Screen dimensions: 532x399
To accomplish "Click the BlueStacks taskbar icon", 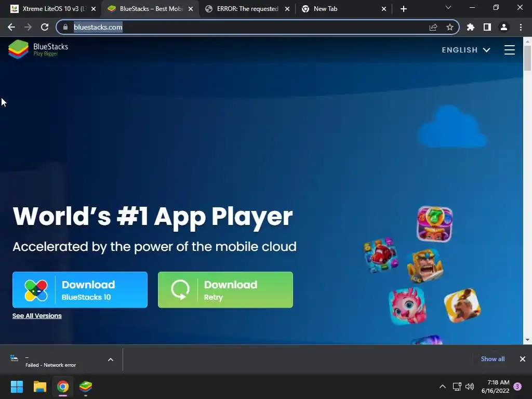I will point(86,387).
